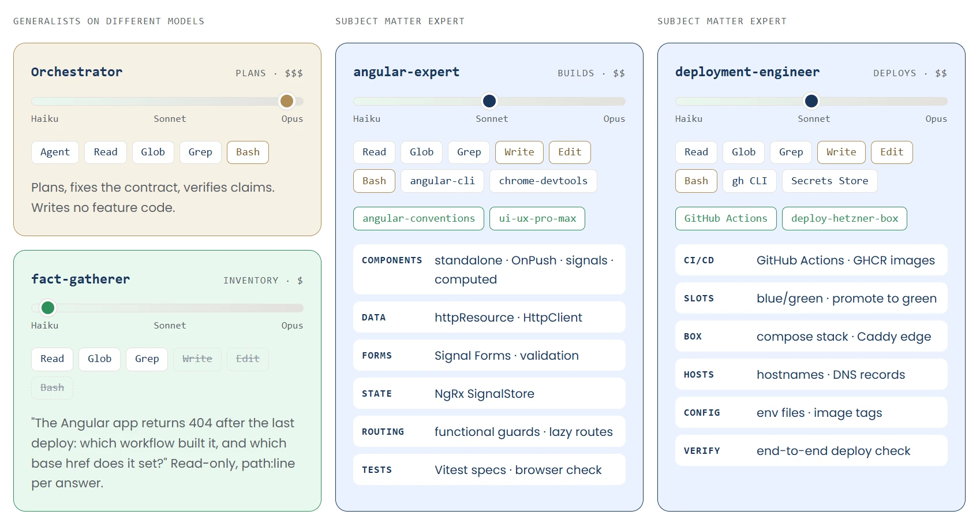Click the ui-ux-pro-max skill chip
Screen dimensions: 980x526
point(537,219)
